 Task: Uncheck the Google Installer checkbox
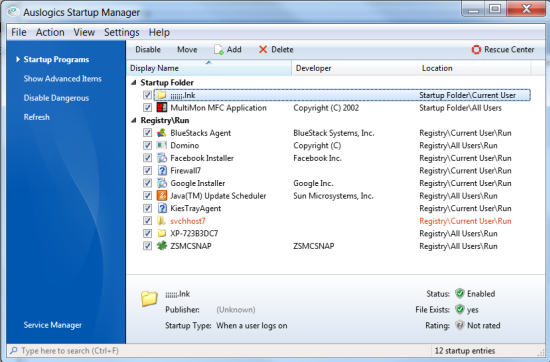pyautogui.click(x=147, y=183)
